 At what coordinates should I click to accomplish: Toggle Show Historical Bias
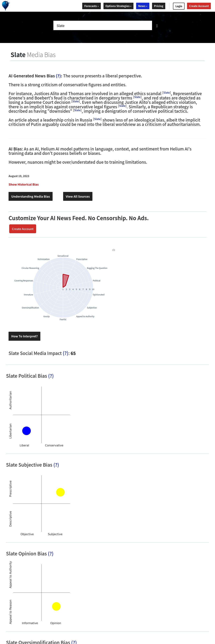(x=24, y=185)
